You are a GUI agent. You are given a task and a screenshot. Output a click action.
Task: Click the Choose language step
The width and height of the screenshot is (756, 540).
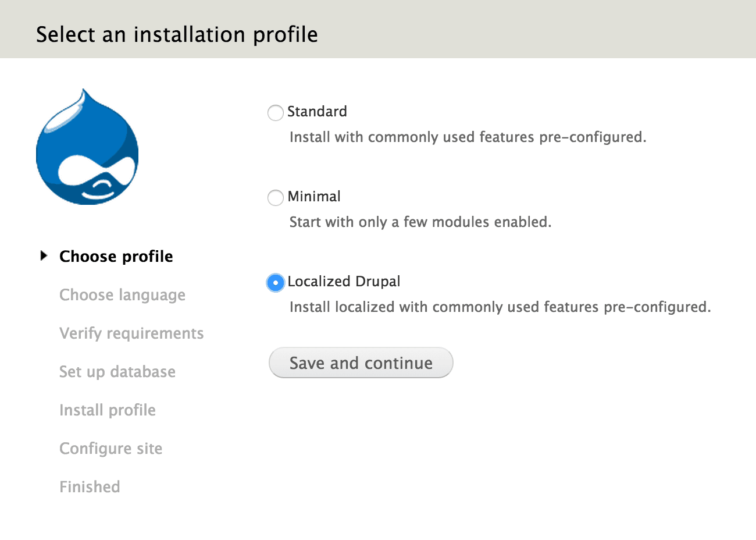[x=122, y=295]
